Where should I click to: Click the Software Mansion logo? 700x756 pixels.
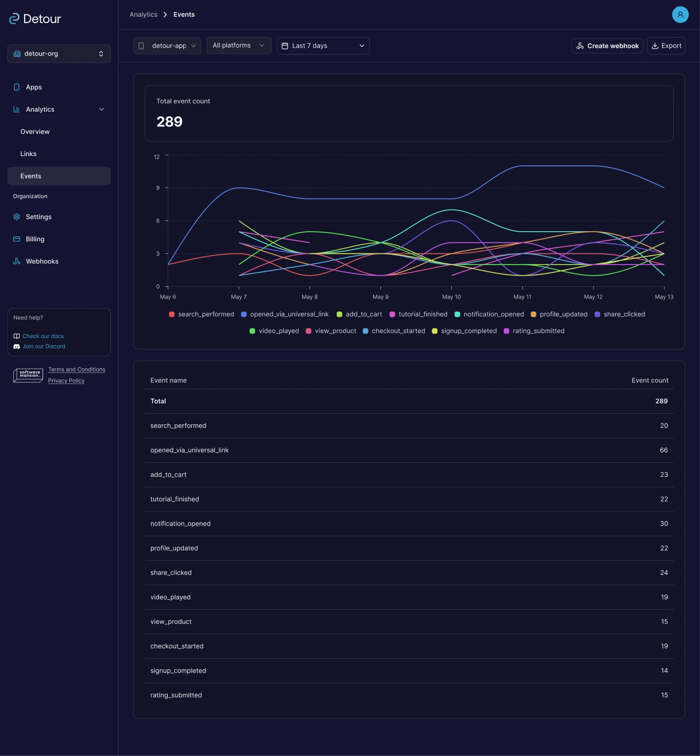tap(28, 375)
